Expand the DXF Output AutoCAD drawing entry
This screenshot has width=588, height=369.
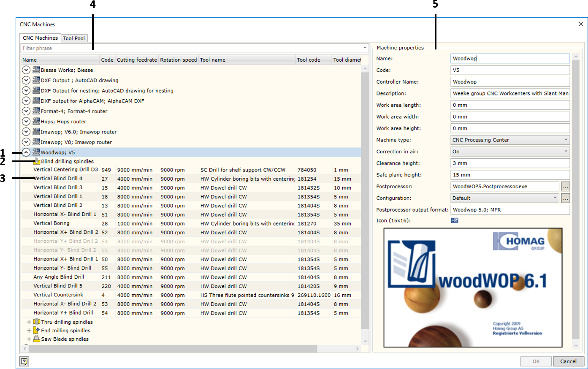pos(26,80)
